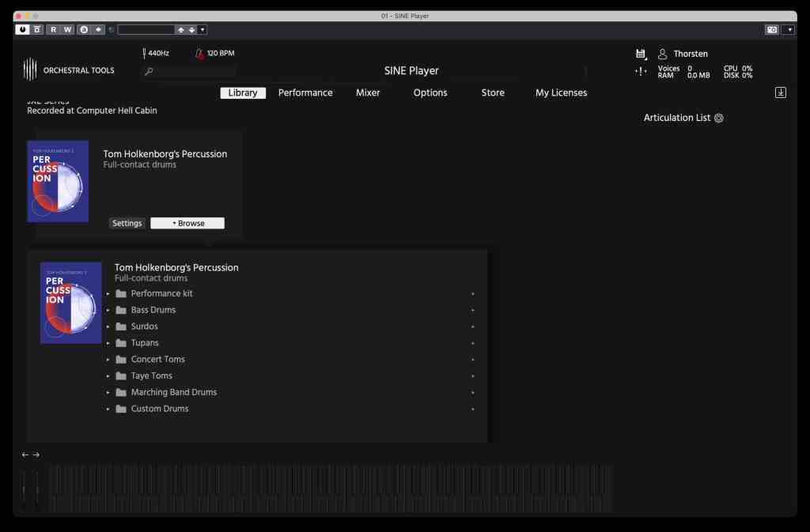Load next preset with the down arrow
This screenshot has height=532, width=810.
191,30
